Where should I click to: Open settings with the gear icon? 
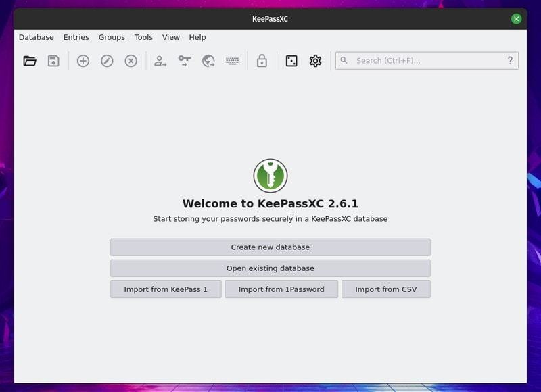[315, 61]
